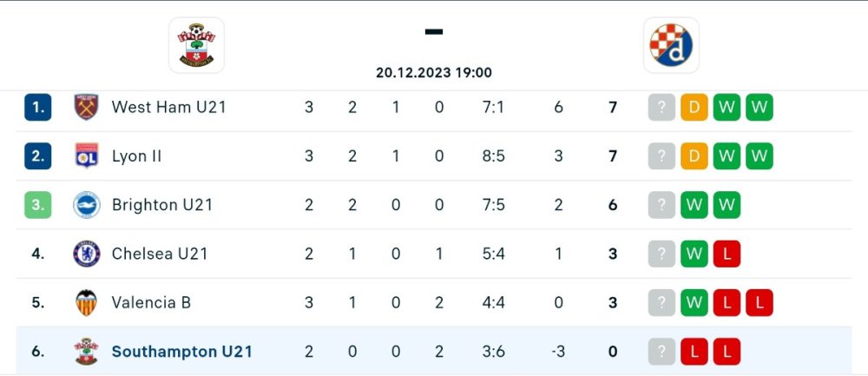Viewport: 868px width, 376px height.
Task: Click Brighton's upcoming match question mark badge
Action: pyautogui.click(x=661, y=205)
